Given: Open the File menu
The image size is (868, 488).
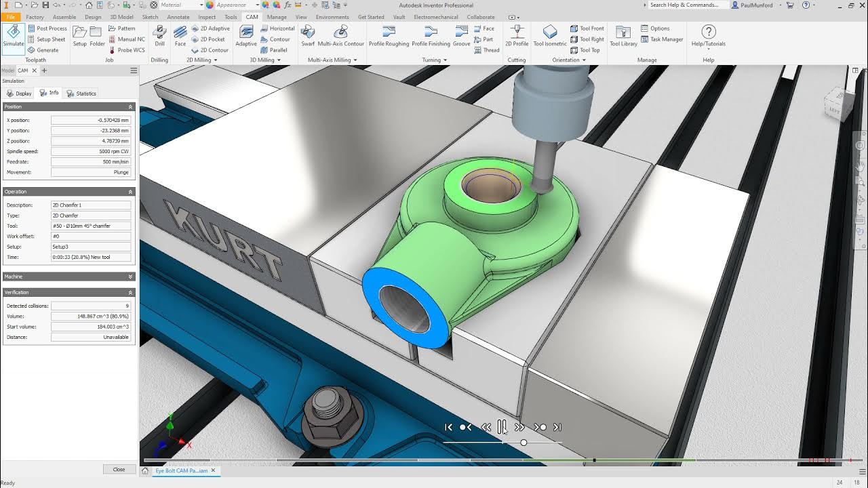Looking at the screenshot, I should pyautogui.click(x=10, y=17).
